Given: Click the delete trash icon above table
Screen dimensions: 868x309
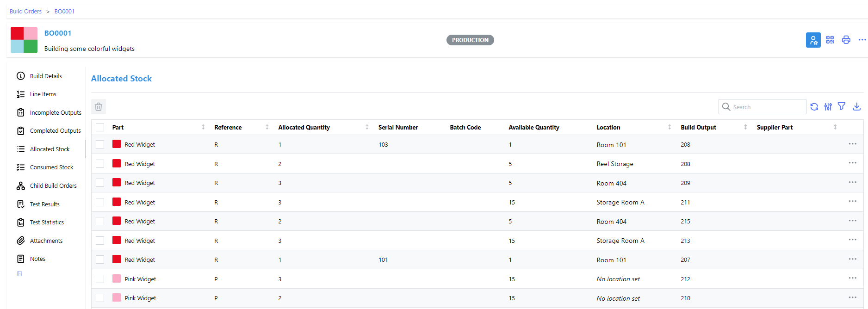Looking at the screenshot, I should pos(99,107).
